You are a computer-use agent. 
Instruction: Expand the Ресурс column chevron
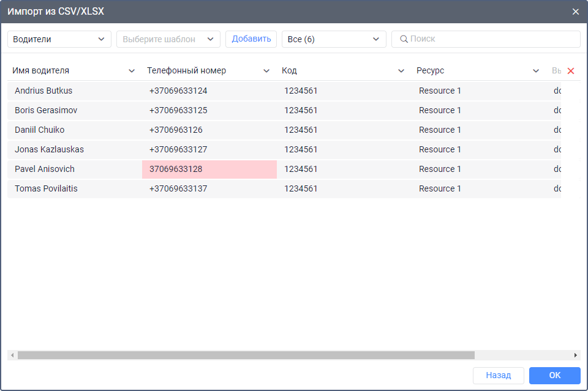[x=536, y=71]
